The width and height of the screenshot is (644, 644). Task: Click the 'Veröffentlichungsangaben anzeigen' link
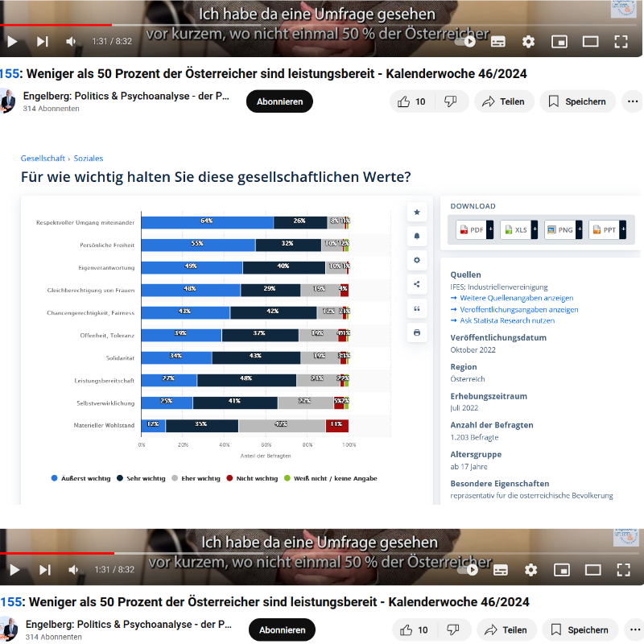pyautogui.click(x=518, y=309)
